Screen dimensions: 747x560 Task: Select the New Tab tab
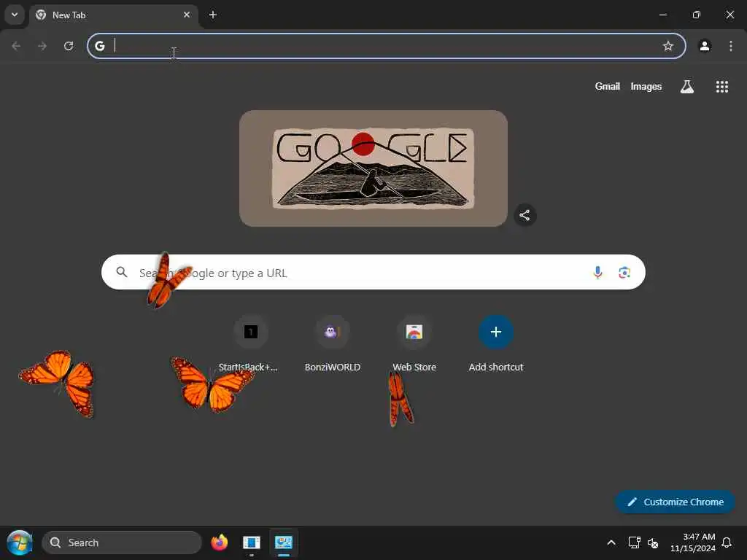pos(113,15)
